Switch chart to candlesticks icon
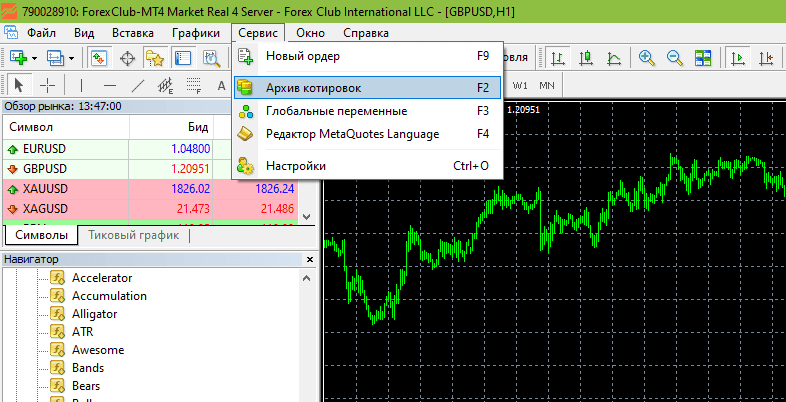 pyautogui.click(x=586, y=58)
